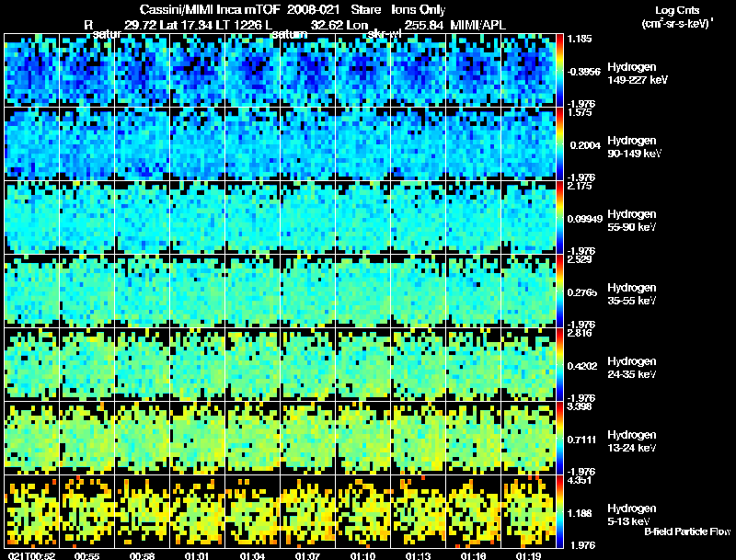Click the '1.575' colorbar maximum value
The image size is (736, 560).
pyautogui.click(x=580, y=112)
